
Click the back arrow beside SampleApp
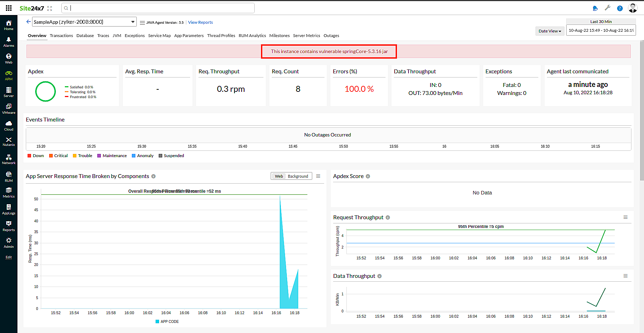pyautogui.click(x=29, y=22)
